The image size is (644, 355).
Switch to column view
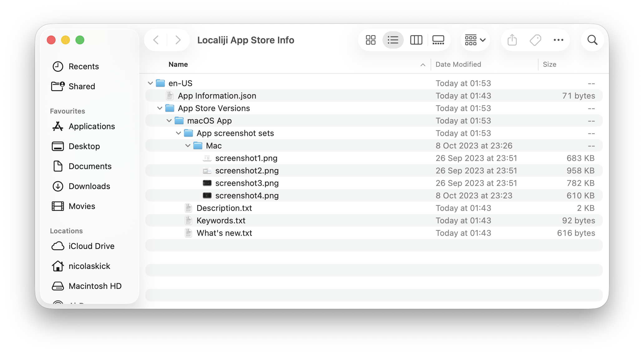(x=416, y=40)
